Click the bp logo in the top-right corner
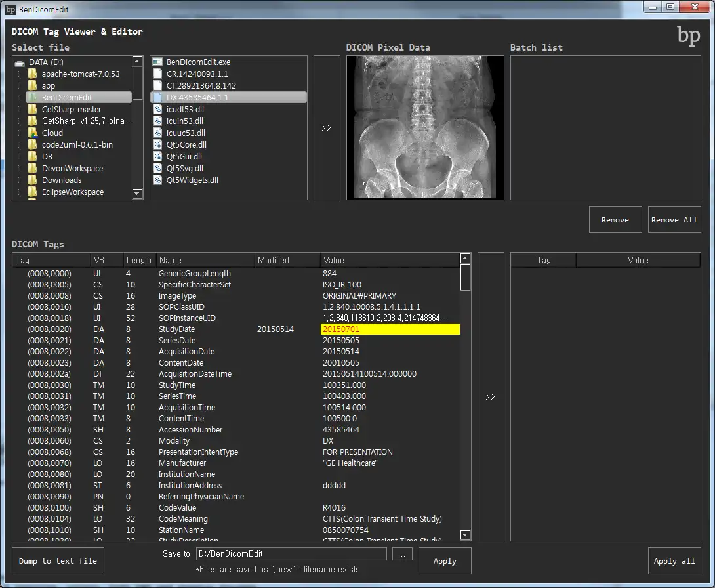715x588 pixels. coord(688,36)
